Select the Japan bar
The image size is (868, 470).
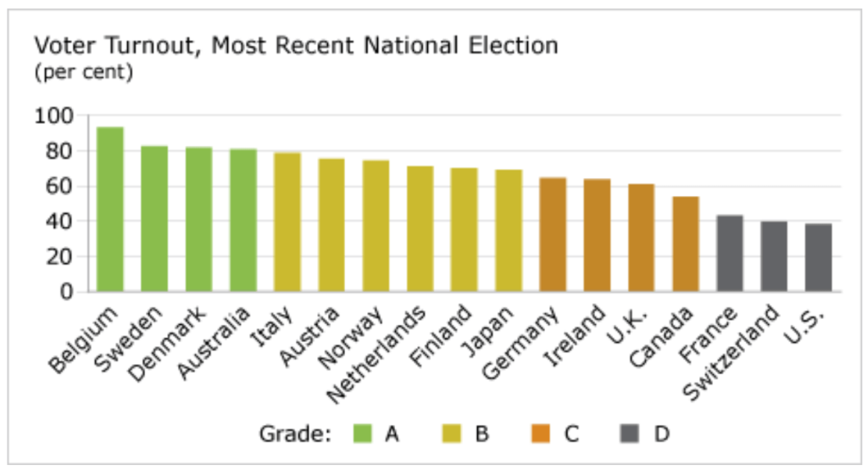coord(509,231)
